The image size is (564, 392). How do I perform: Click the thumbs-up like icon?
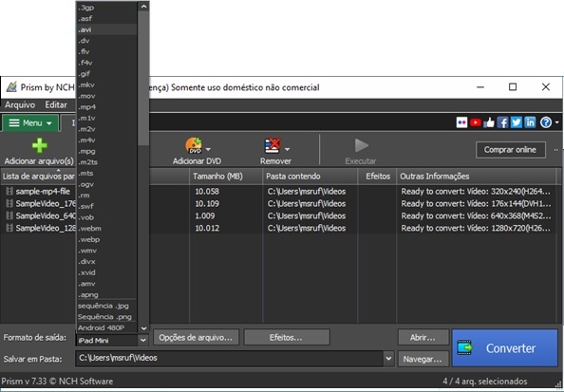(489, 122)
